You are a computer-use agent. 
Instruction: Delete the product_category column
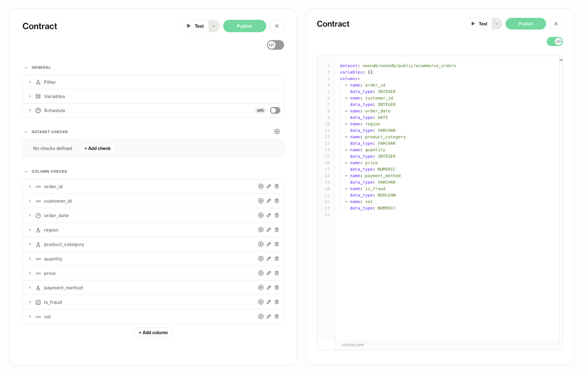277,244
